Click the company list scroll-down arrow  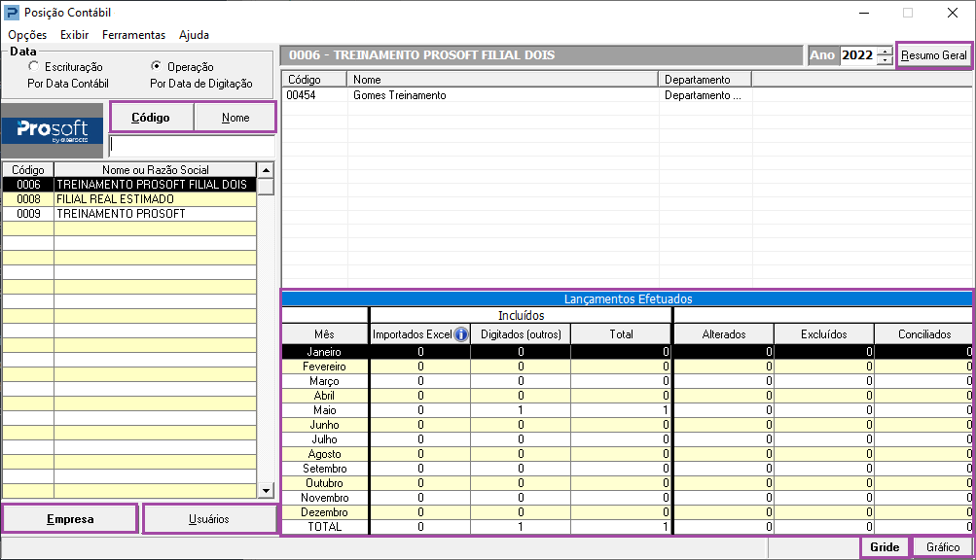click(266, 491)
